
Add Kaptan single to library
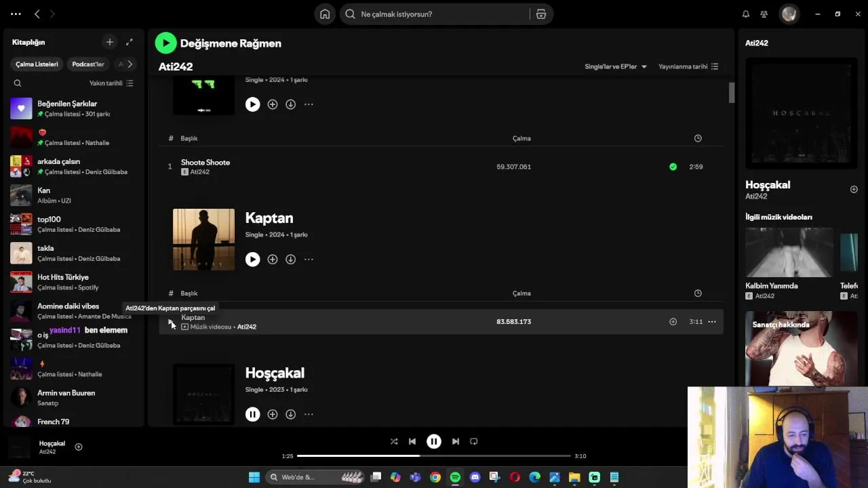click(x=272, y=260)
